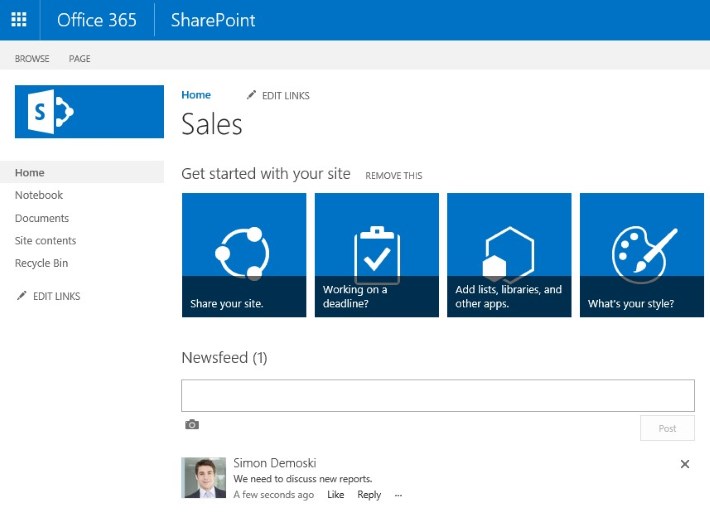Open the BROWSE ribbon tab
This screenshot has height=528, width=710.
(x=32, y=58)
